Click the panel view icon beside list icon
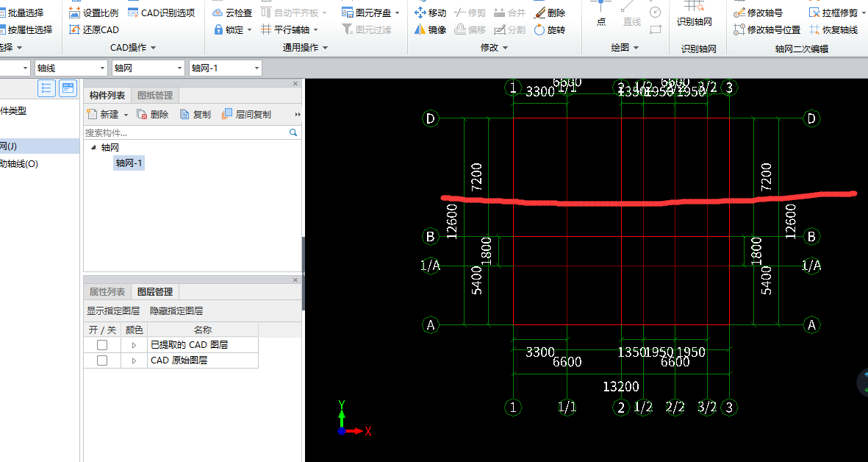Image resolution: width=868 pixels, height=462 pixels. [68, 88]
